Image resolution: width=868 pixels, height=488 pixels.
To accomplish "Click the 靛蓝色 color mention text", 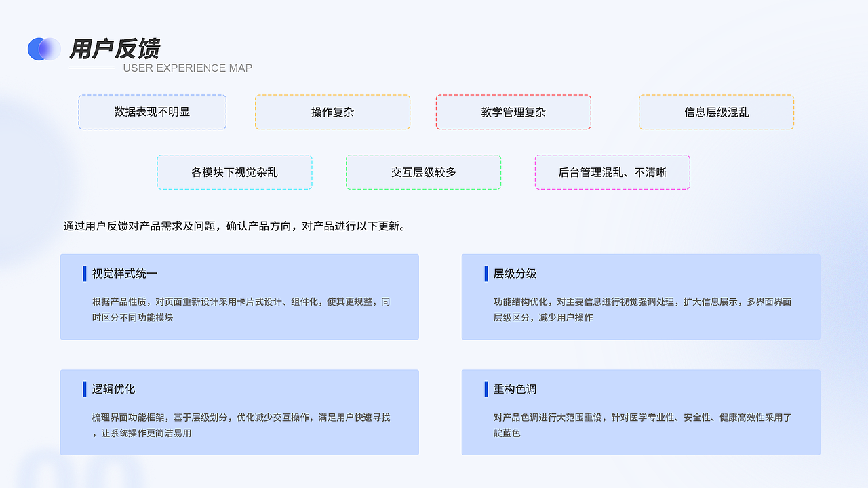I will (x=506, y=432).
